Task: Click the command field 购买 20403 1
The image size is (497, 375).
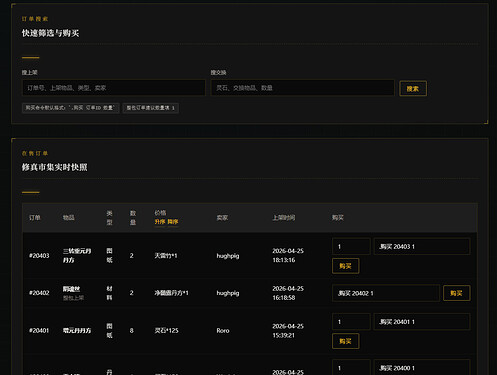Action: click(422, 247)
